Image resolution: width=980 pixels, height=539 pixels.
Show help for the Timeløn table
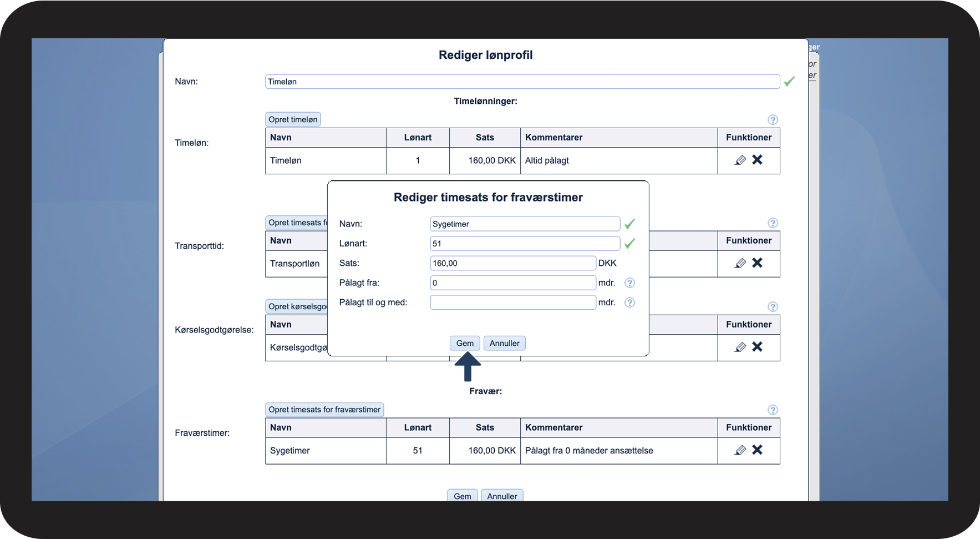point(773,120)
